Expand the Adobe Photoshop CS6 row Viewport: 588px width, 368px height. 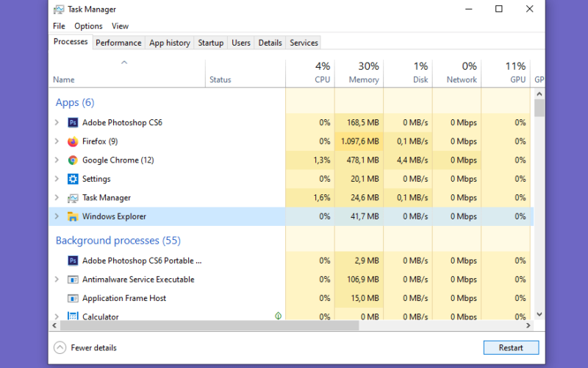tap(57, 122)
